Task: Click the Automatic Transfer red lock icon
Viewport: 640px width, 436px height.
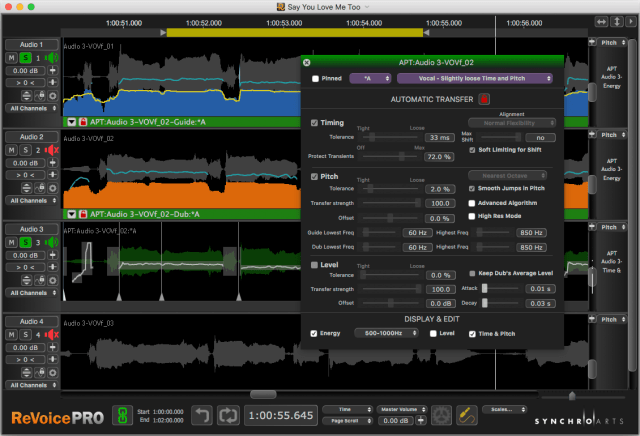Action: point(484,99)
